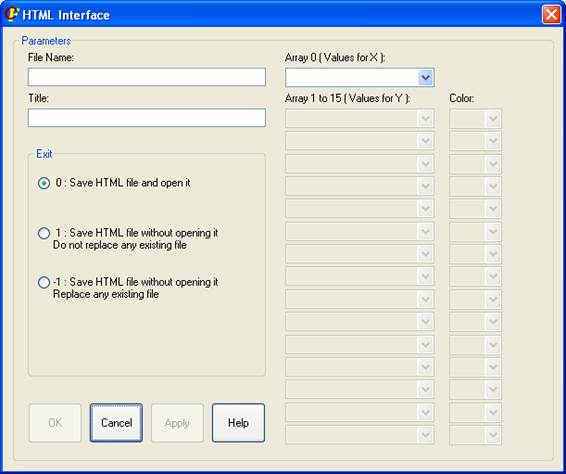Click the Help button
The image size is (566, 474).
pos(238,423)
